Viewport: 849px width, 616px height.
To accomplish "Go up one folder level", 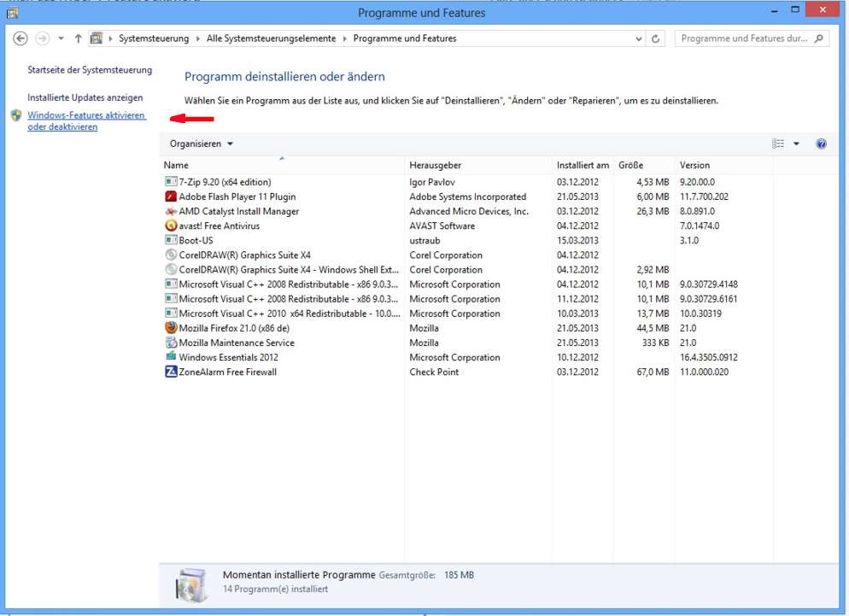I will 78,38.
